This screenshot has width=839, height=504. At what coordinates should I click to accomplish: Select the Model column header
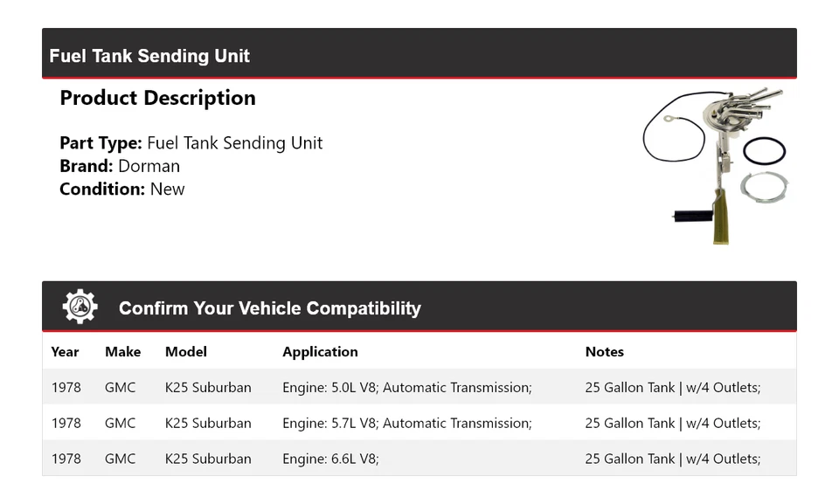(186, 352)
